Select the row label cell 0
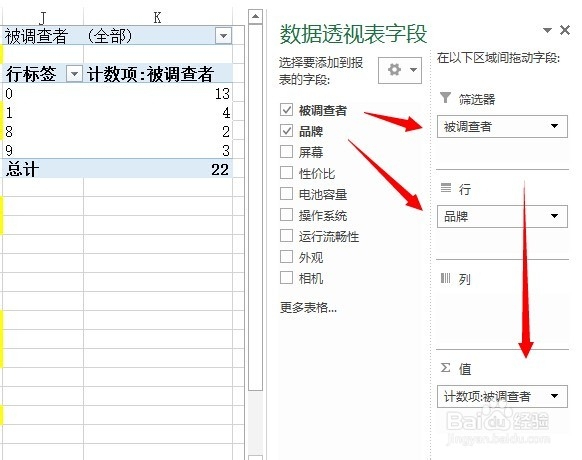 pyautogui.click(x=43, y=93)
